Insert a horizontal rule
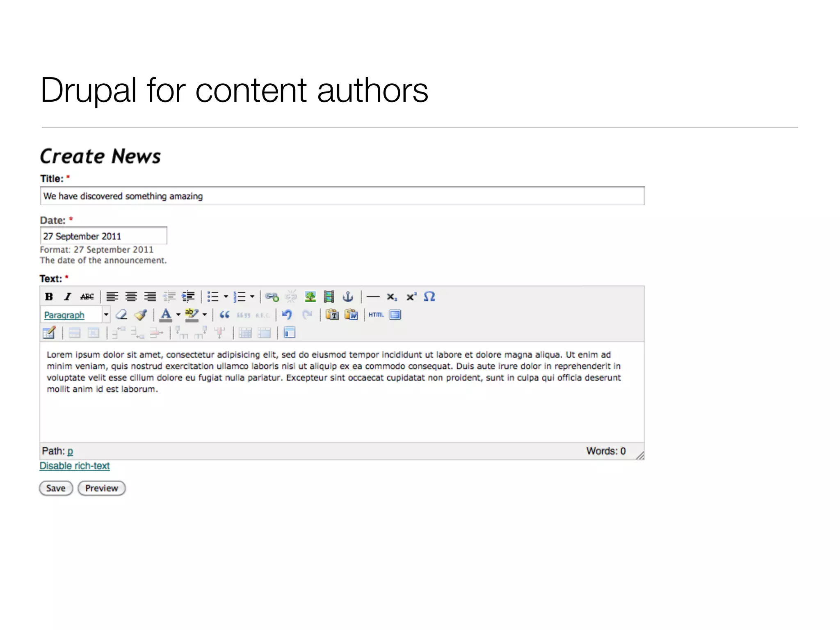The width and height of the screenshot is (840, 630). (x=373, y=297)
